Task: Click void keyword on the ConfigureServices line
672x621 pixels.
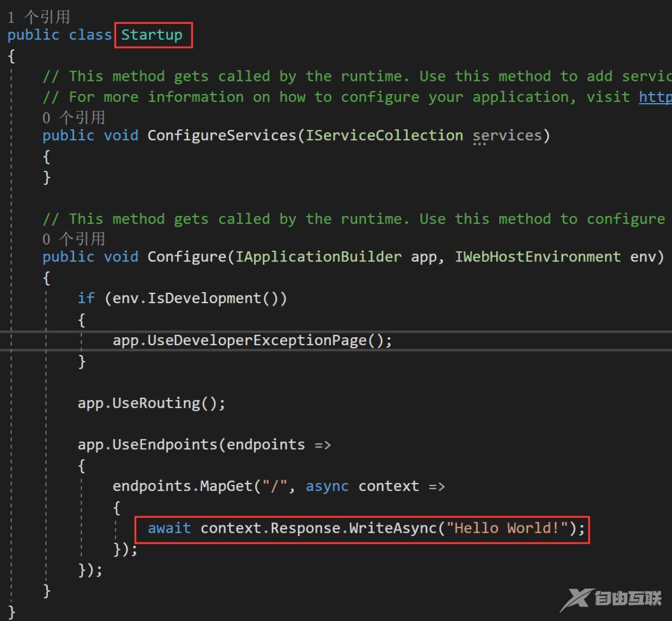Action: 121,136
